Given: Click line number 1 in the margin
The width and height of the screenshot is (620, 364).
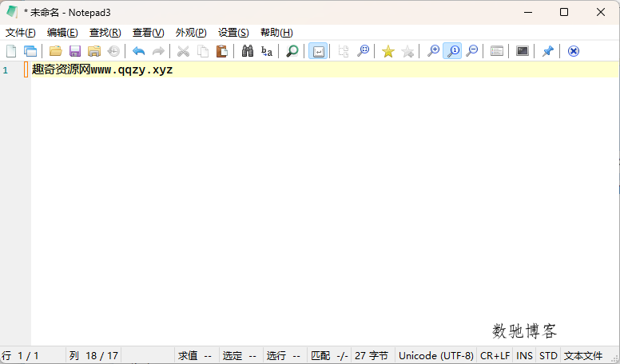Looking at the screenshot, I should pyautogui.click(x=5, y=70).
